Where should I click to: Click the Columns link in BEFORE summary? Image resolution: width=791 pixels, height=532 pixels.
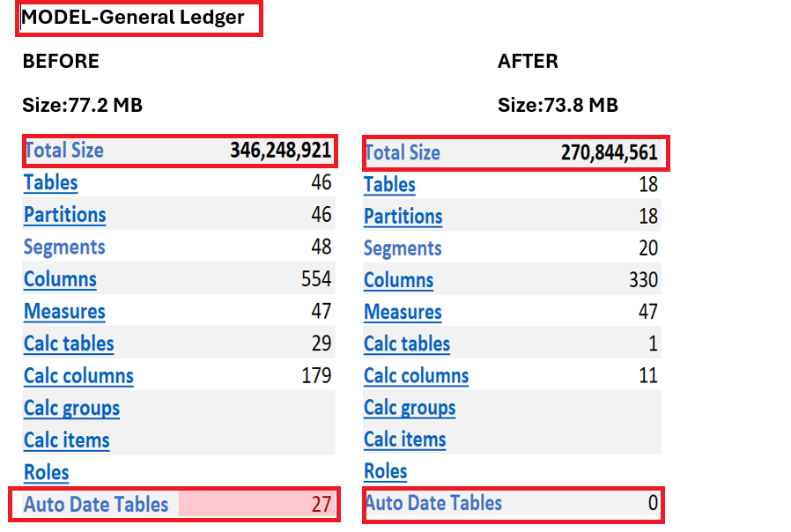60,279
